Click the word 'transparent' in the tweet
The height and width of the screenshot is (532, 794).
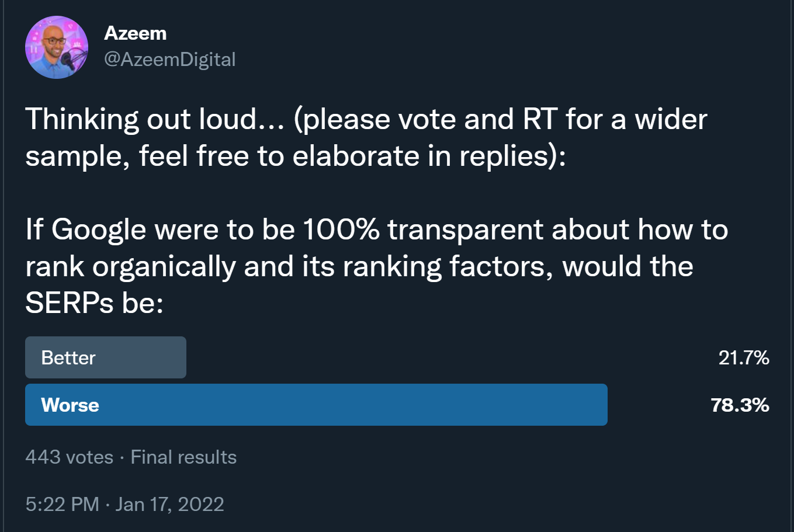pyautogui.click(x=466, y=229)
